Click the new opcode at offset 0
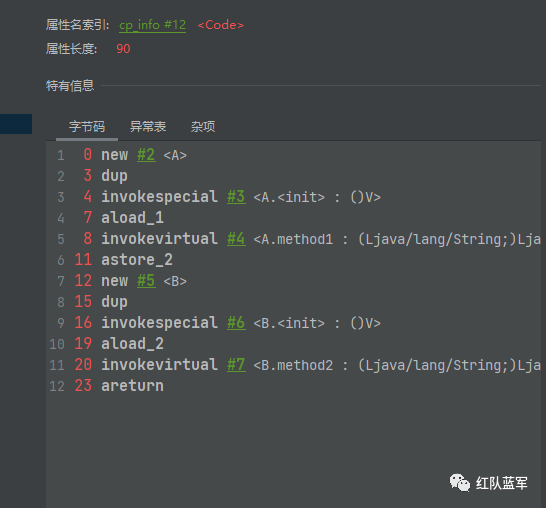The image size is (546, 508). coord(115,155)
